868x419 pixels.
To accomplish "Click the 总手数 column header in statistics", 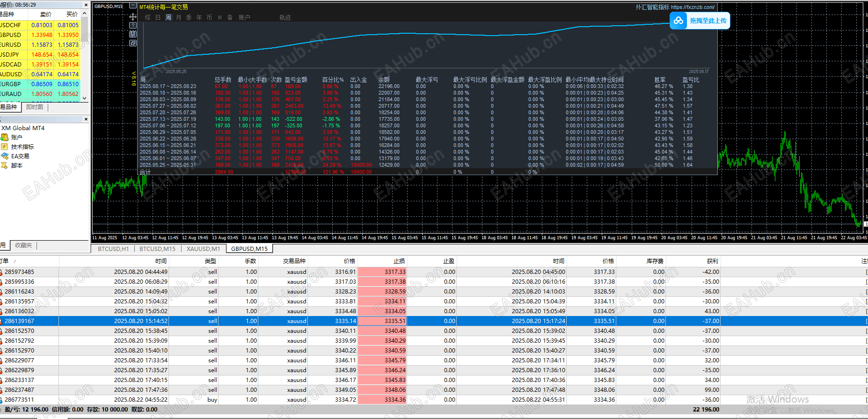I will point(223,80).
